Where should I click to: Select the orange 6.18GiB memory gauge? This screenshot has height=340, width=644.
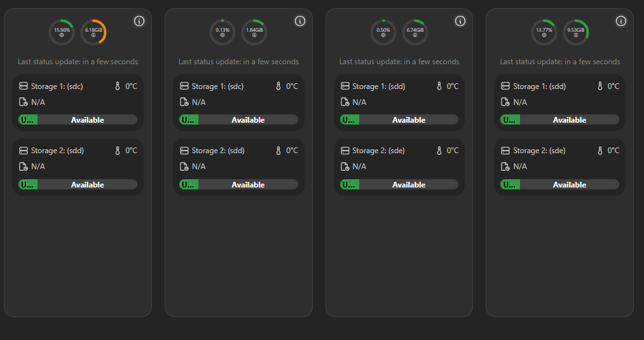click(x=93, y=32)
